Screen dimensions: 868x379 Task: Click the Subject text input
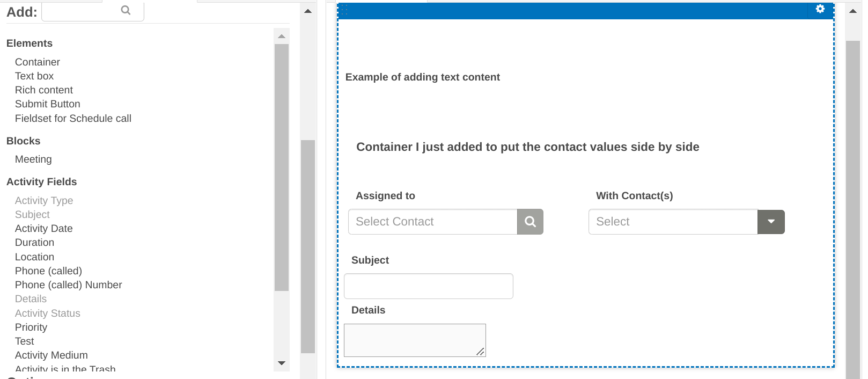(428, 286)
